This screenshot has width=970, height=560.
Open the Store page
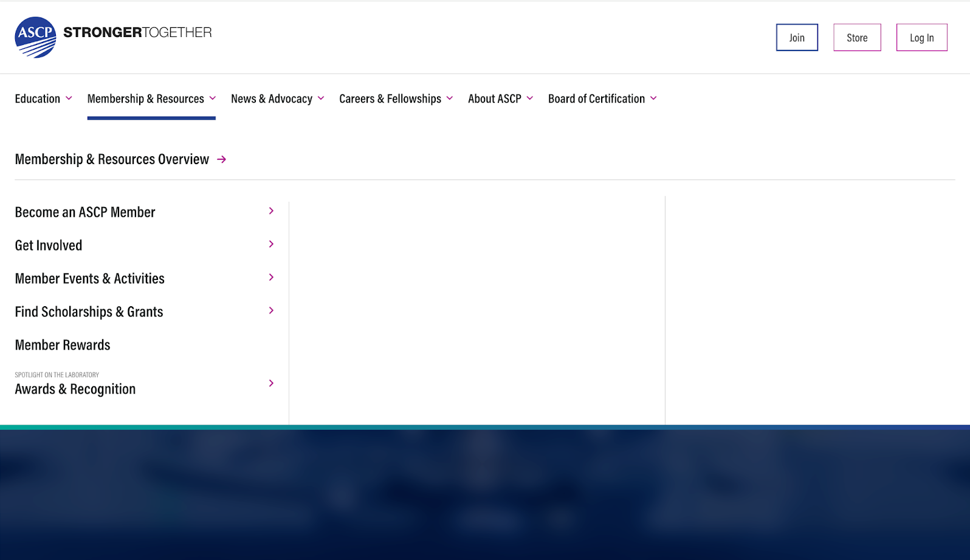pos(857,38)
